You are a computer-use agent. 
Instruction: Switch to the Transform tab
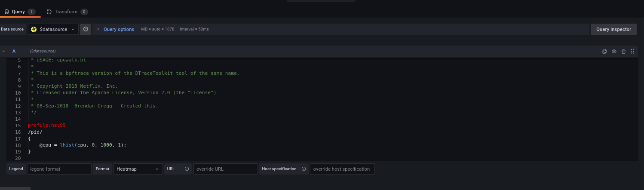pyautogui.click(x=67, y=12)
